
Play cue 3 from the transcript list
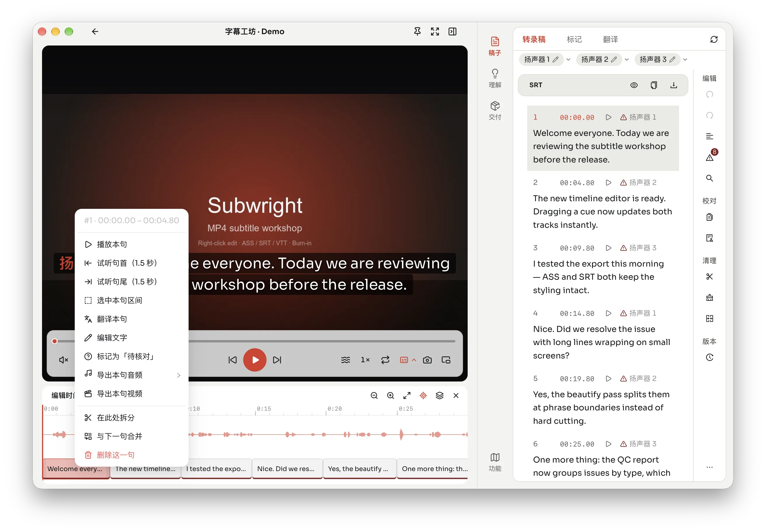pyautogui.click(x=608, y=248)
